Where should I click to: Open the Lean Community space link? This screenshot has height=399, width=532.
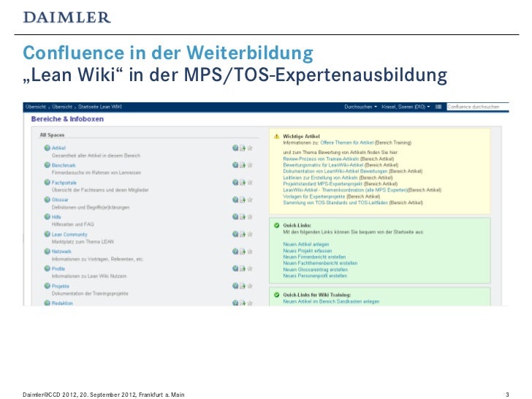[69, 235]
